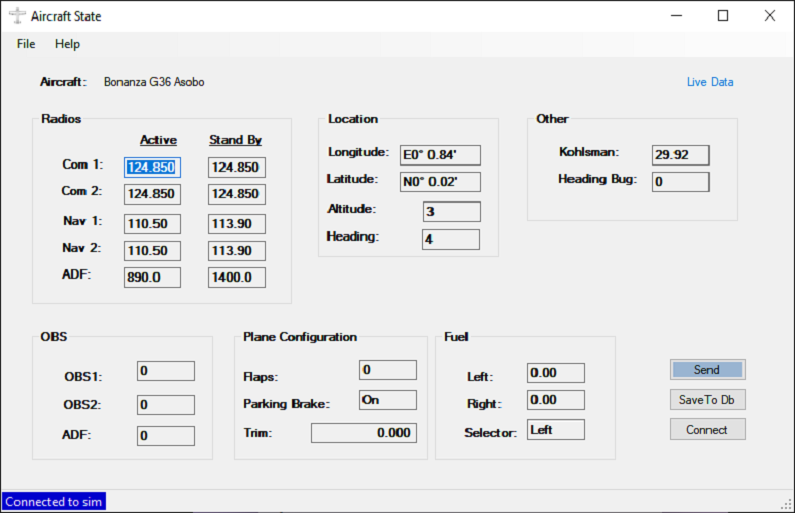Click the Send button
This screenshot has width=795, height=513.
707,370
